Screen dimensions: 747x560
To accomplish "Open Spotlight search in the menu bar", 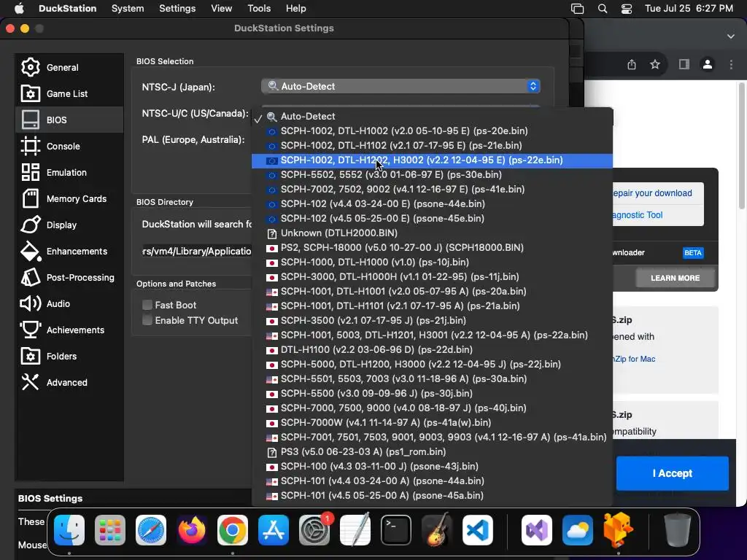I will pos(602,9).
